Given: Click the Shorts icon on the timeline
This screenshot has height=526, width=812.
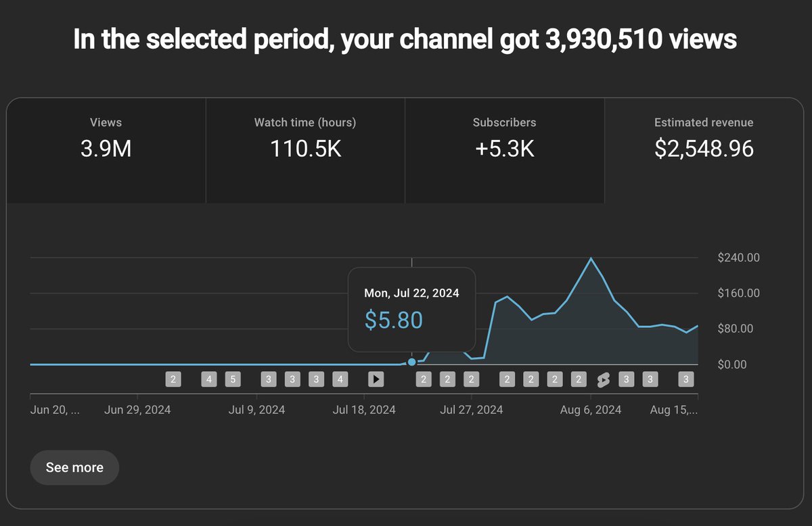Looking at the screenshot, I should point(602,379).
